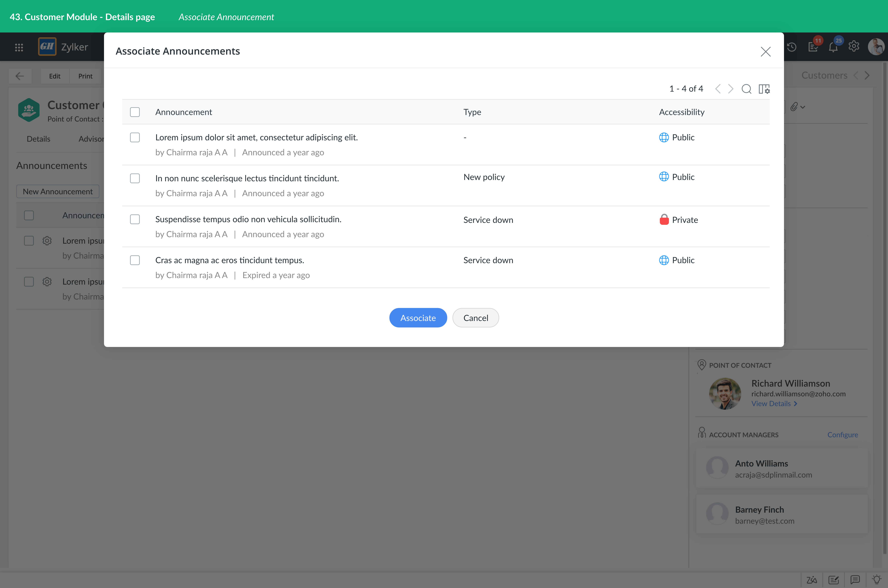This screenshot has height=588, width=888.
Task: Click the Print button
Action: (x=85, y=76)
